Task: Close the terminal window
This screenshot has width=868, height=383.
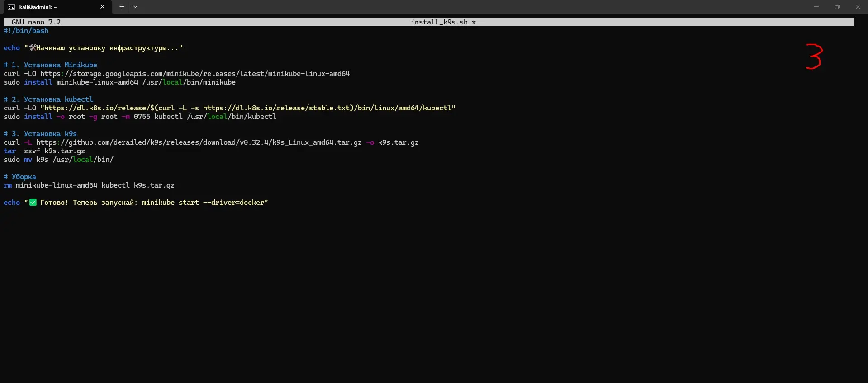Action: click(x=858, y=7)
